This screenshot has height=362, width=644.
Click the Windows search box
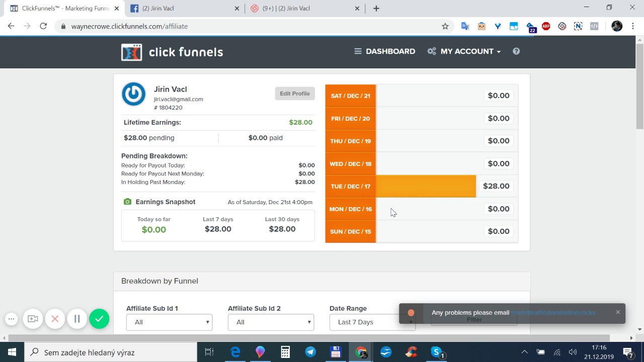(x=111, y=352)
